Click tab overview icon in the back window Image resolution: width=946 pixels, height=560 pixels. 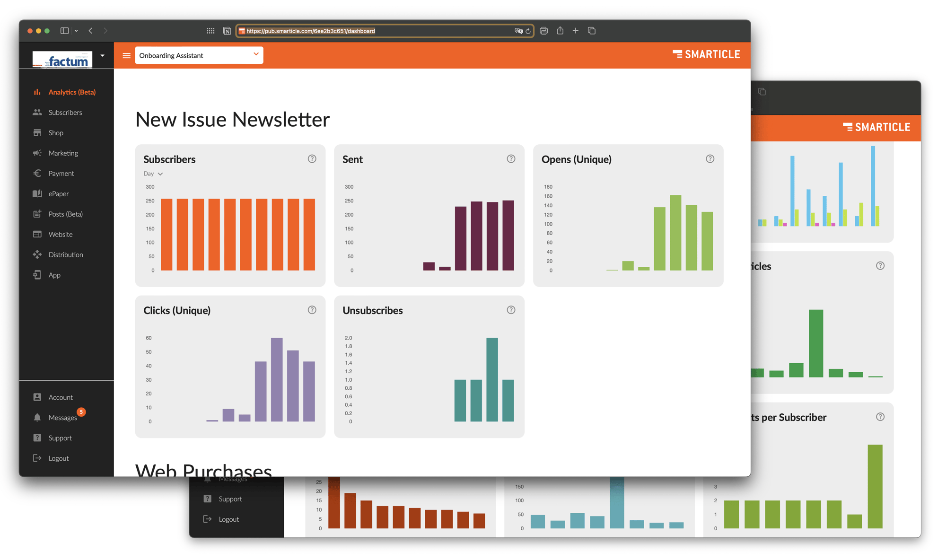pos(762,92)
